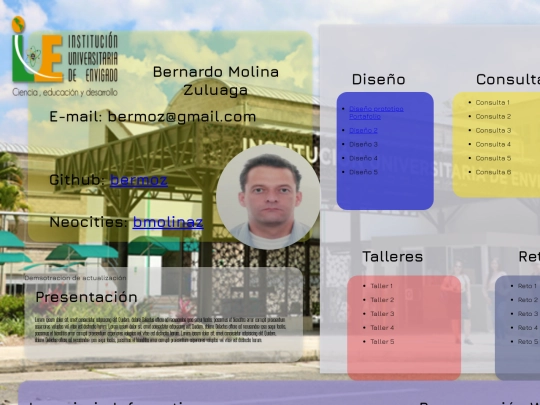Click the Institución Universitaria de Envigado logo
The height and width of the screenshot is (405, 540).
65,57
